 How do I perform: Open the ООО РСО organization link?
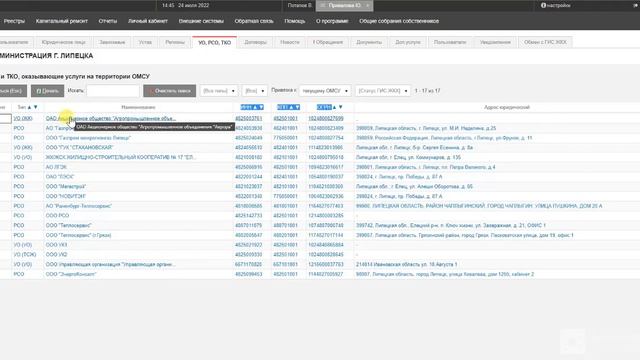[57, 216]
